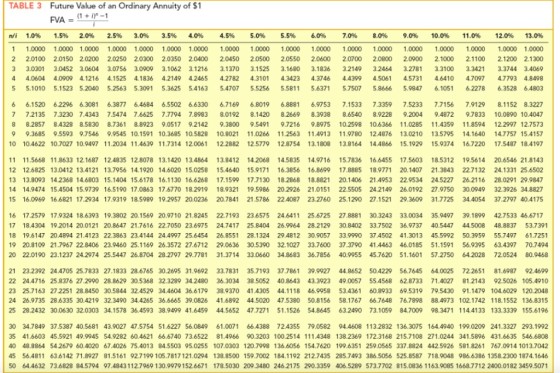This screenshot has height=373, width=560.
Task: Click the value 164.4940 in row 30
Action: pos(441,326)
